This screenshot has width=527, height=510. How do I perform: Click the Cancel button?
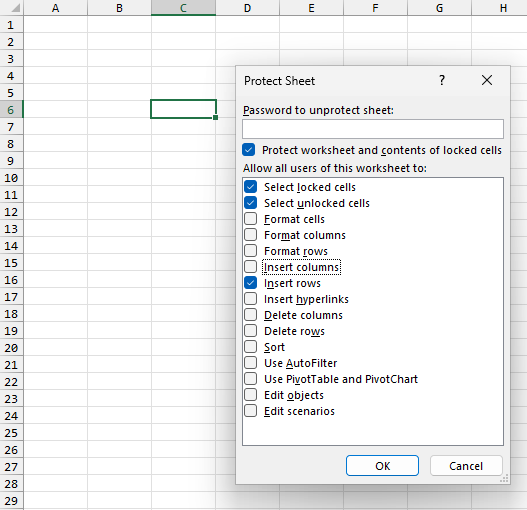466,466
